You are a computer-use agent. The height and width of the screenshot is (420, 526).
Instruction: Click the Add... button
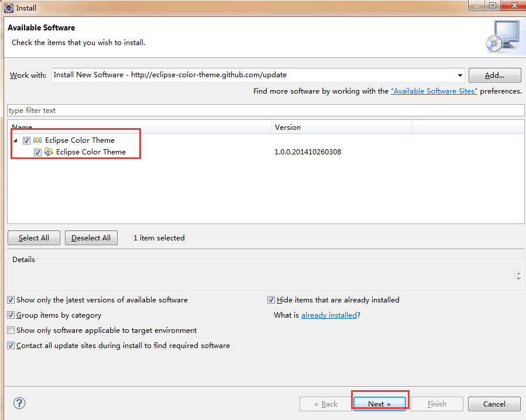(495, 75)
